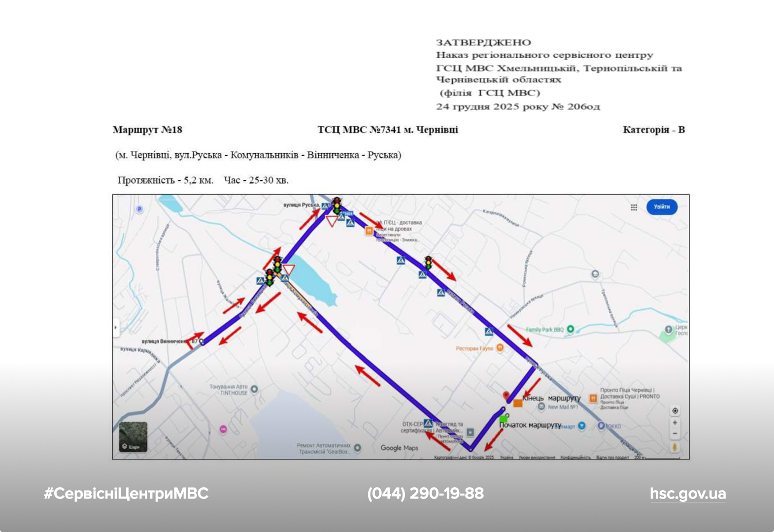774x532 pixels.
Task: Select the Ресторан Fayno restaurant pin
Action: pyautogui.click(x=500, y=348)
